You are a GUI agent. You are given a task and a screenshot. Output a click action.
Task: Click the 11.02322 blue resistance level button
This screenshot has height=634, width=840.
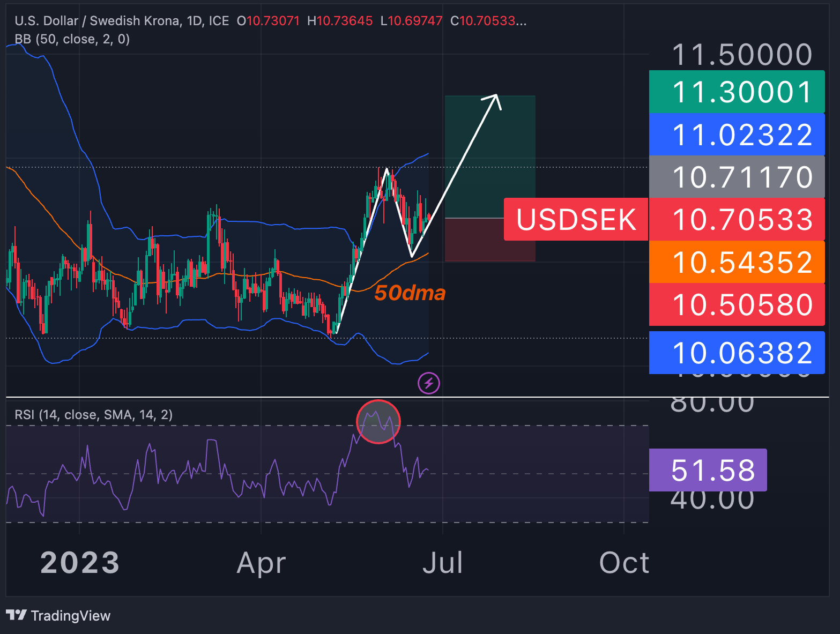point(737,134)
